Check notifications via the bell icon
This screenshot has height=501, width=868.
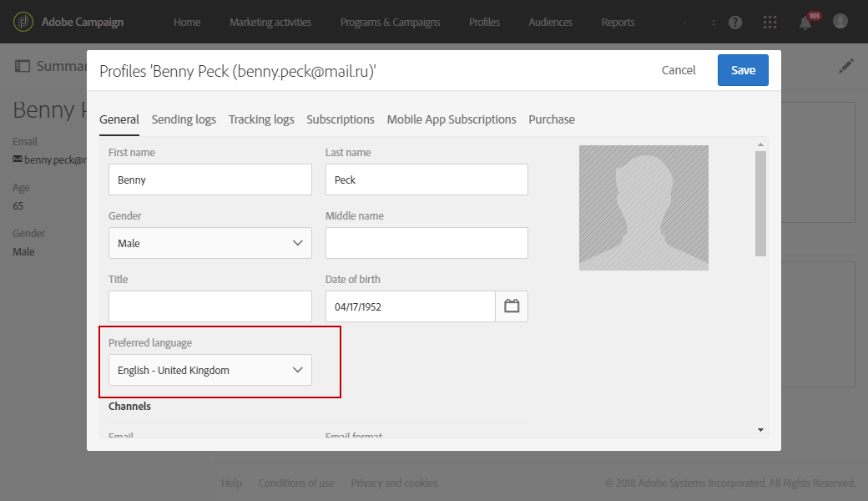(x=805, y=22)
